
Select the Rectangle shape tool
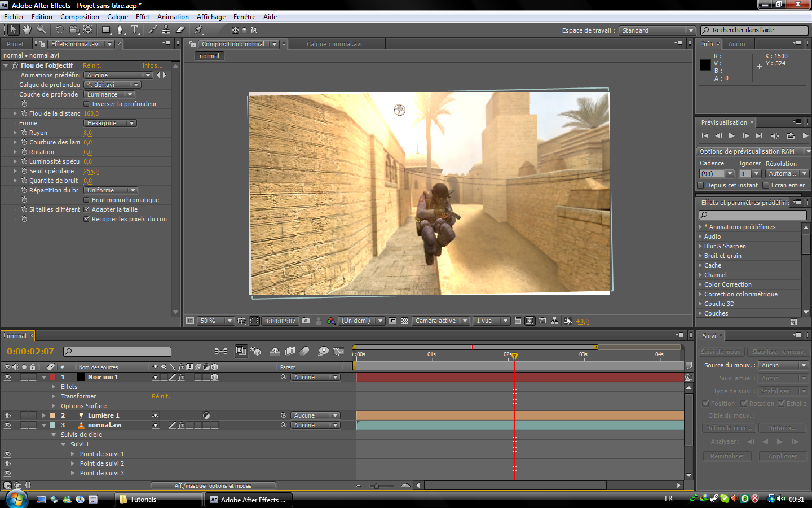106,29
